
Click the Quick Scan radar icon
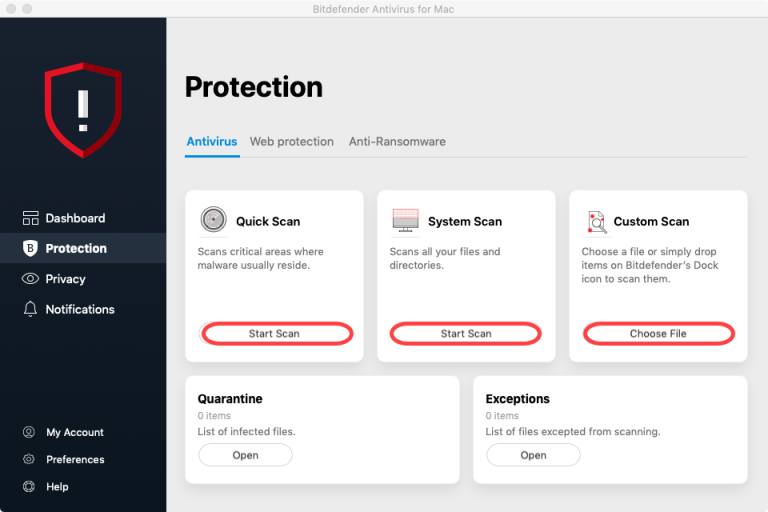214,219
